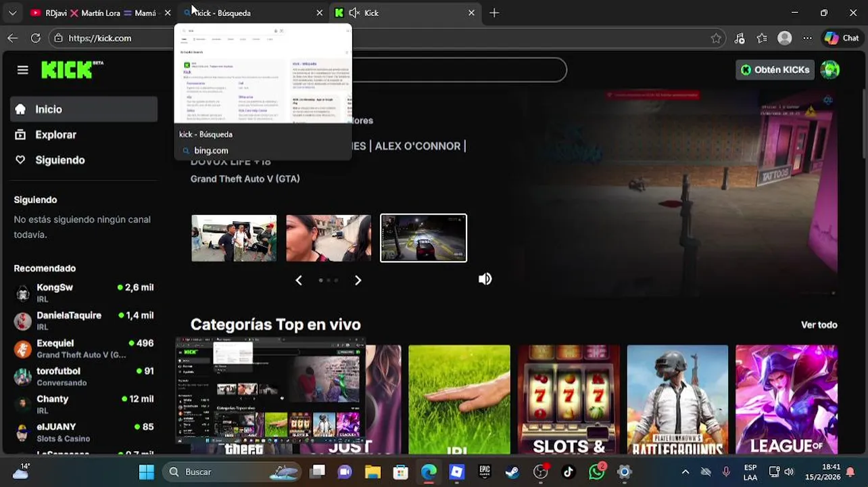The image size is (868, 487).
Task: Open the bing.com tab preview card
Action: (x=263, y=93)
